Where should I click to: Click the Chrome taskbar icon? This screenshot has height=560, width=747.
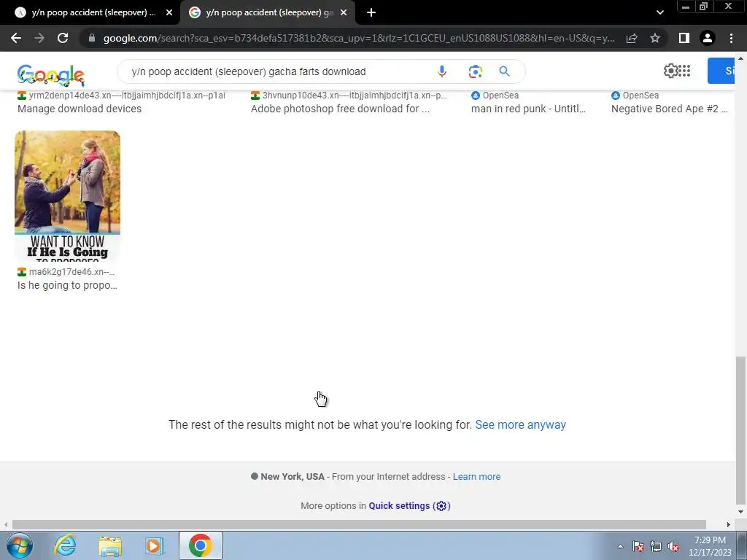click(x=201, y=545)
